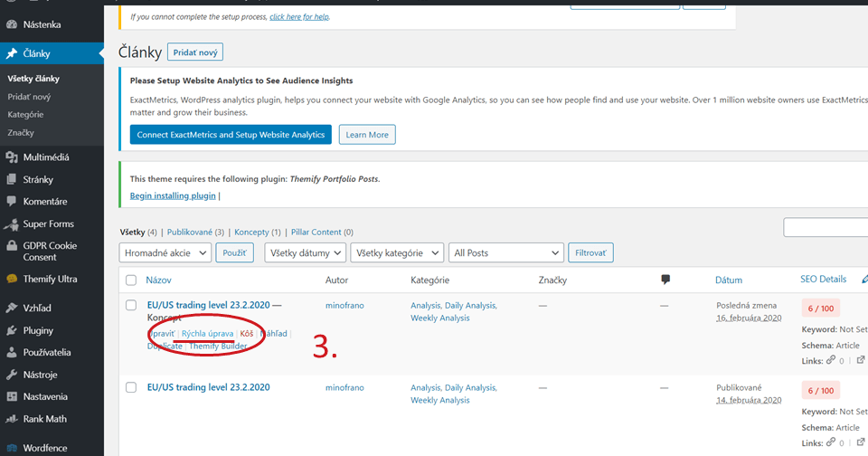This screenshot has height=456, width=868.
Task: Open the Všetky kategórie category dropdown
Action: click(x=398, y=253)
